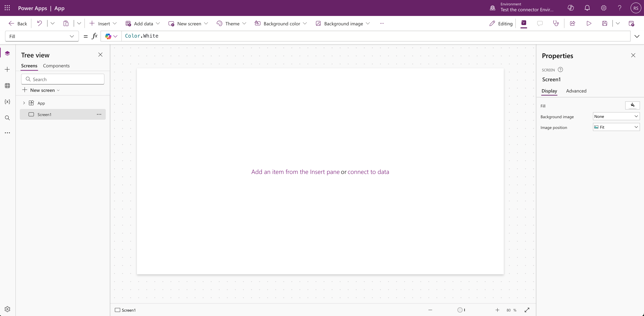The width and height of the screenshot is (644, 316).
Task: Click the Save disk icon
Action: point(605,24)
